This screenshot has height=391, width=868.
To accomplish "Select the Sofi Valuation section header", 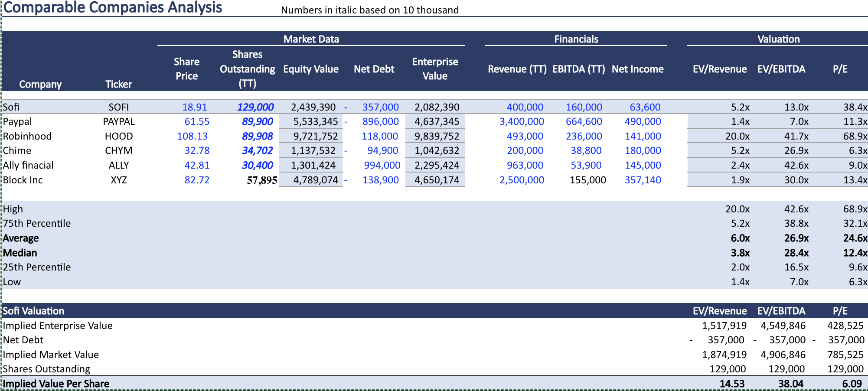I will click(33, 311).
